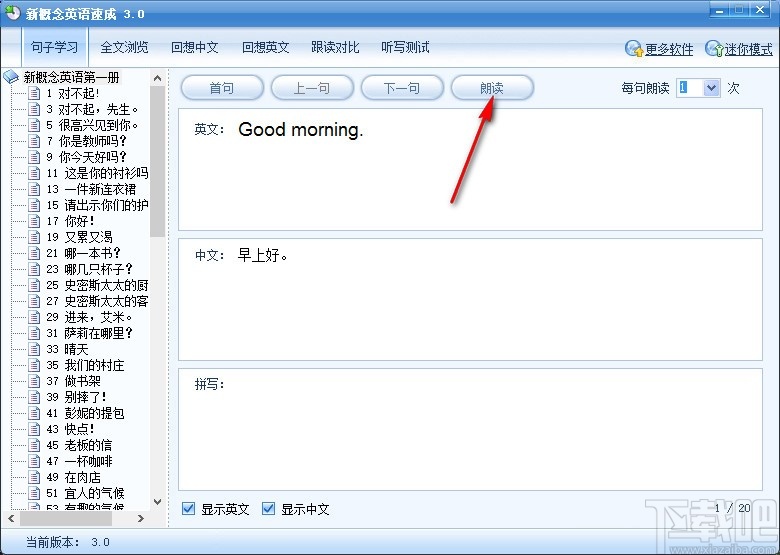Screen dimensions: 780x555
Task: Click the document icon beside 21 哪一本书?
Action: pyautogui.click(x=34, y=253)
